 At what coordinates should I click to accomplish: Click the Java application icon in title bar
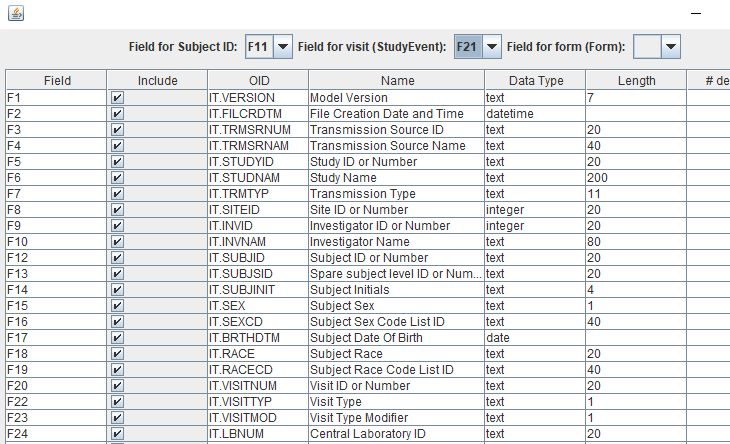tap(14, 14)
